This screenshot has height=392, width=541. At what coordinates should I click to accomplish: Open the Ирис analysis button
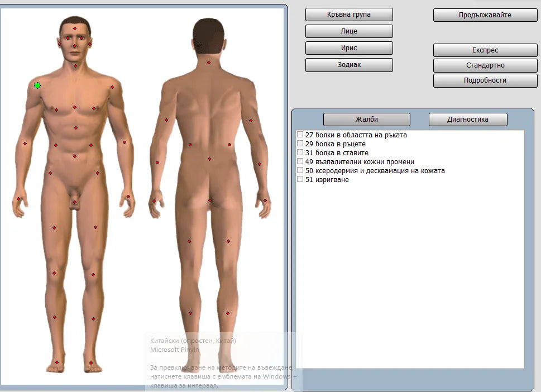coord(349,48)
